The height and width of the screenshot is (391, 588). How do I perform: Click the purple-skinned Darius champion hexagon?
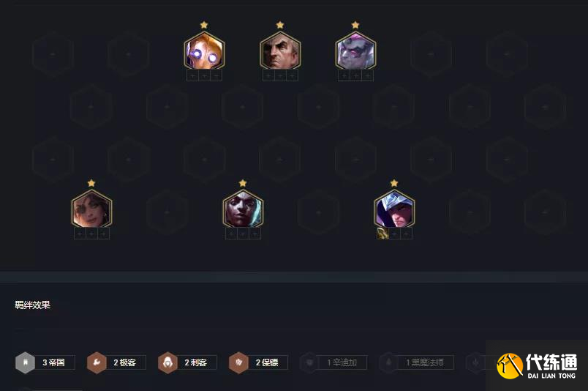tap(355, 51)
